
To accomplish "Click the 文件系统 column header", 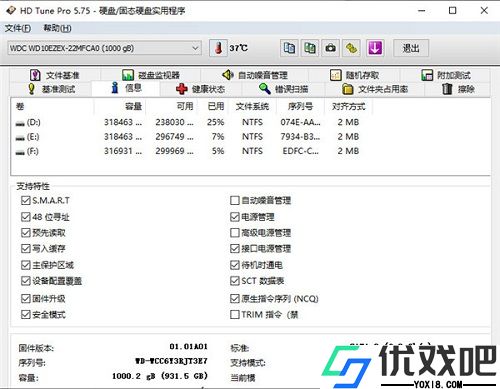I will tap(252, 106).
